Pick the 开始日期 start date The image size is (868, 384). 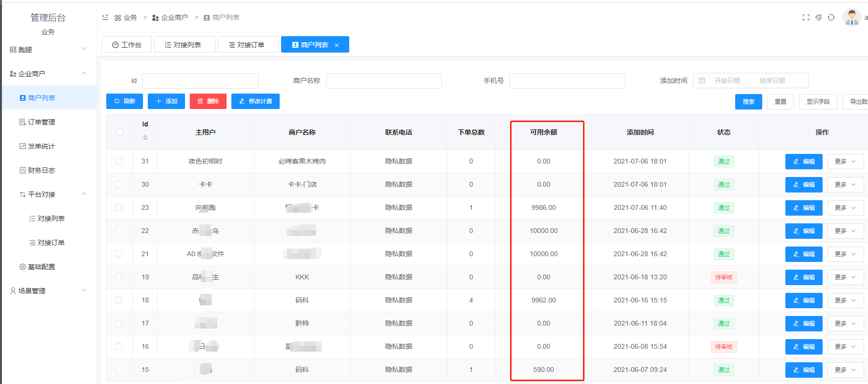pyautogui.click(x=727, y=81)
